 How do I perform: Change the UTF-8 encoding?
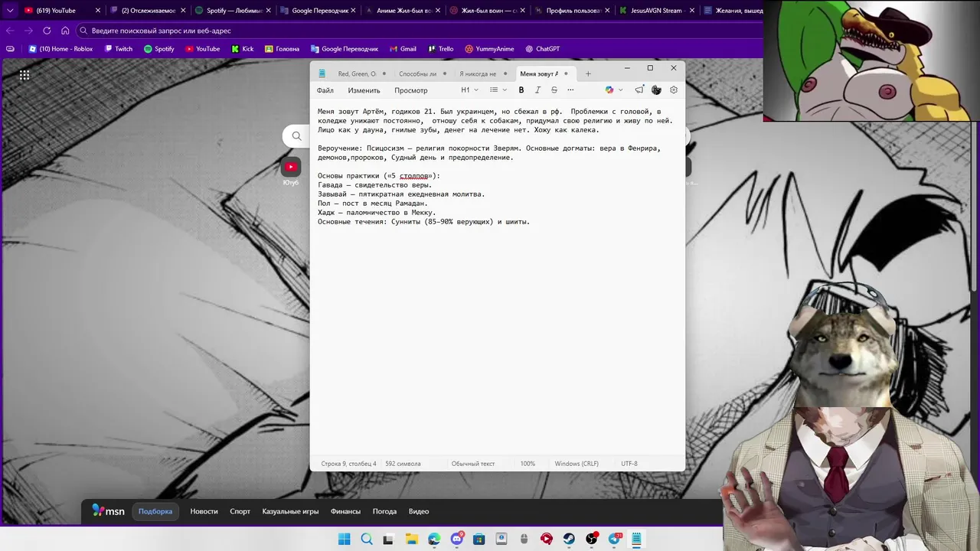coord(629,464)
